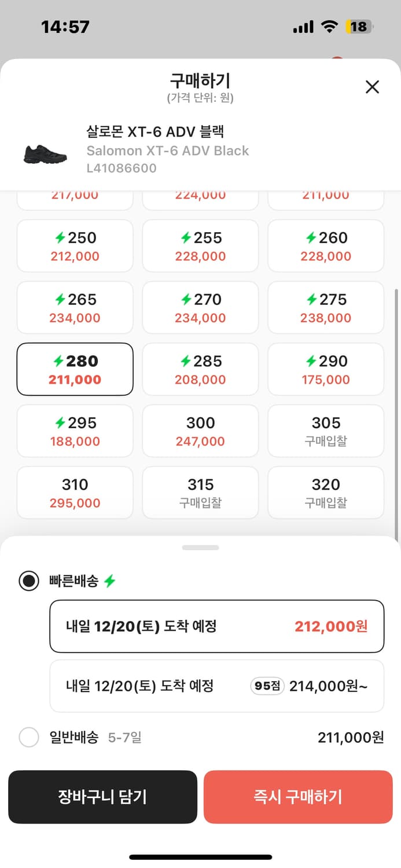Select size 310 priced 295,000
This screenshot has width=401, height=868.
75,492
